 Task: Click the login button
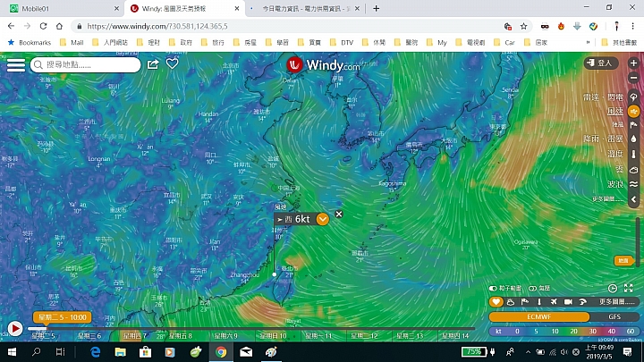click(x=601, y=63)
